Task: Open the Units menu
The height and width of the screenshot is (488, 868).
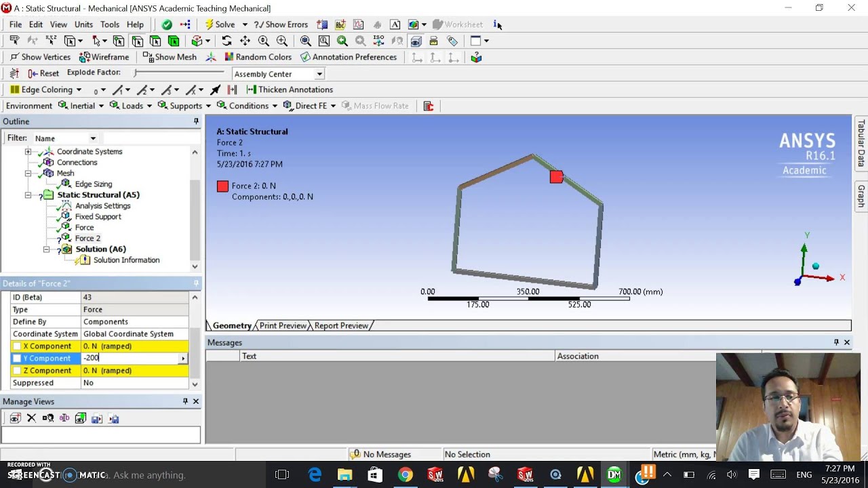Action: point(83,24)
